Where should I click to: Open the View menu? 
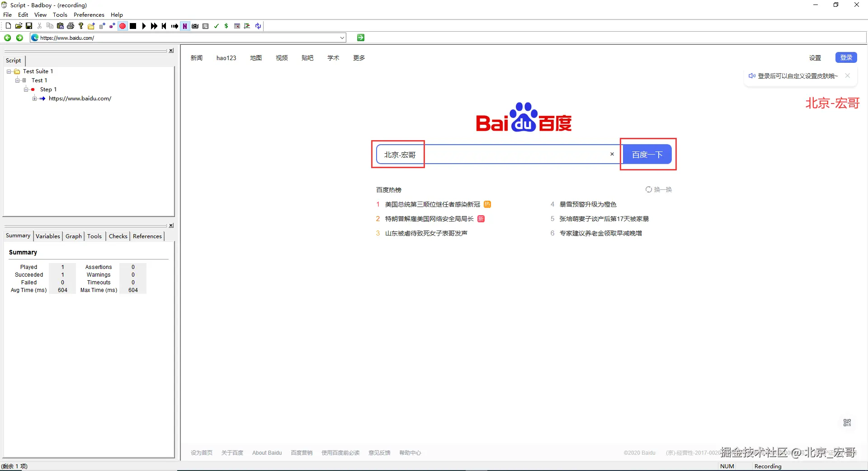tap(41, 14)
